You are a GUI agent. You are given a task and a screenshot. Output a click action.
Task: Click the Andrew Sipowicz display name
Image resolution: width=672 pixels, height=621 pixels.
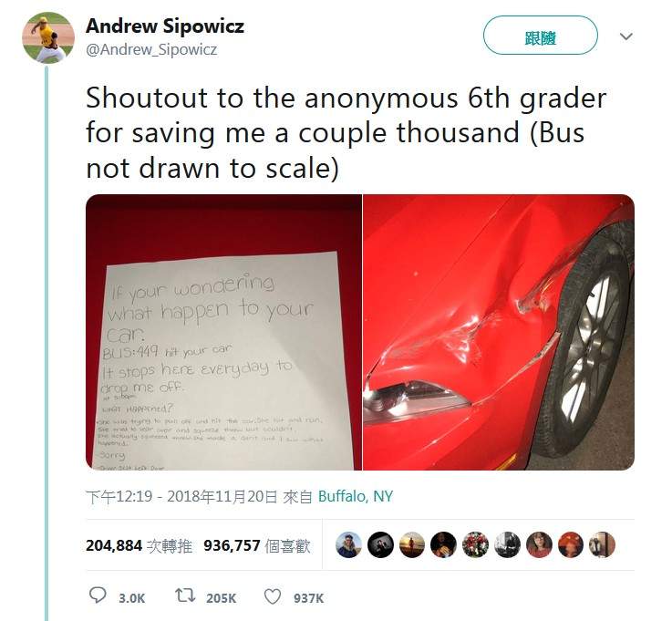click(x=165, y=26)
